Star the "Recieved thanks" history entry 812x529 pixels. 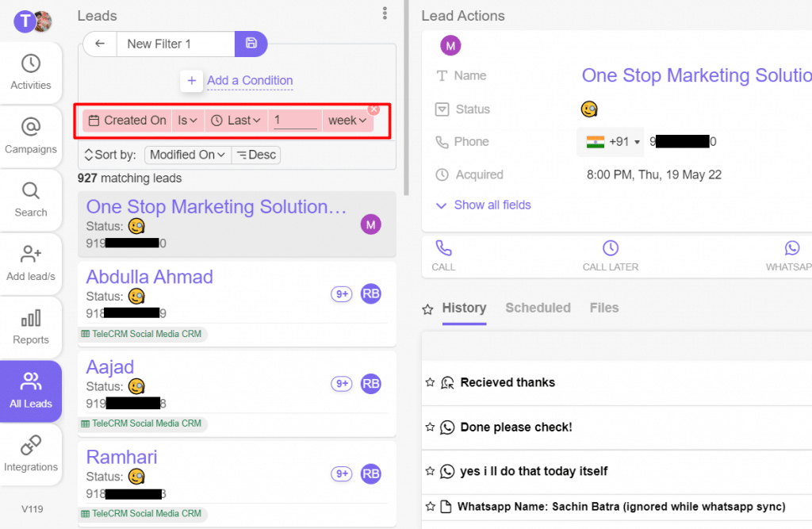click(x=429, y=382)
